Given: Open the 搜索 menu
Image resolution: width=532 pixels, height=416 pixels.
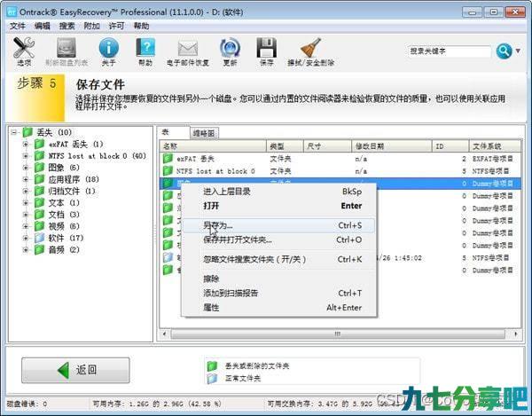Looking at the screenshot, I should (x=66, y=26).
